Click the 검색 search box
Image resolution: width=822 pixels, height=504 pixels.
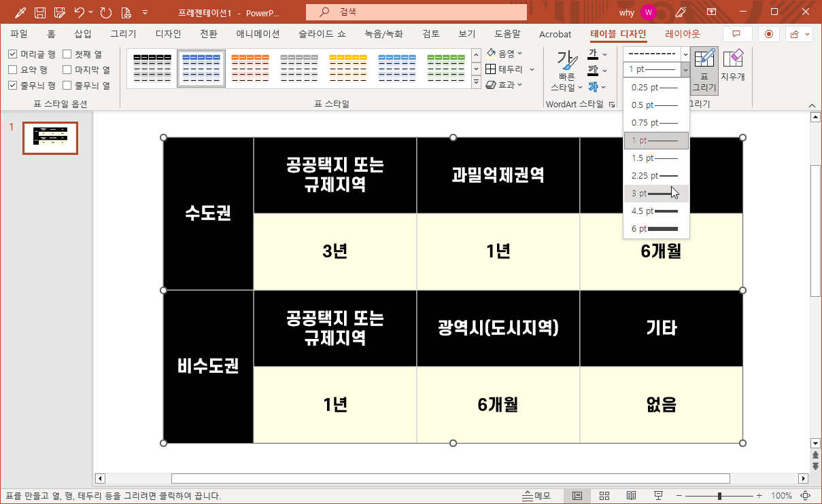pos(416,12)
